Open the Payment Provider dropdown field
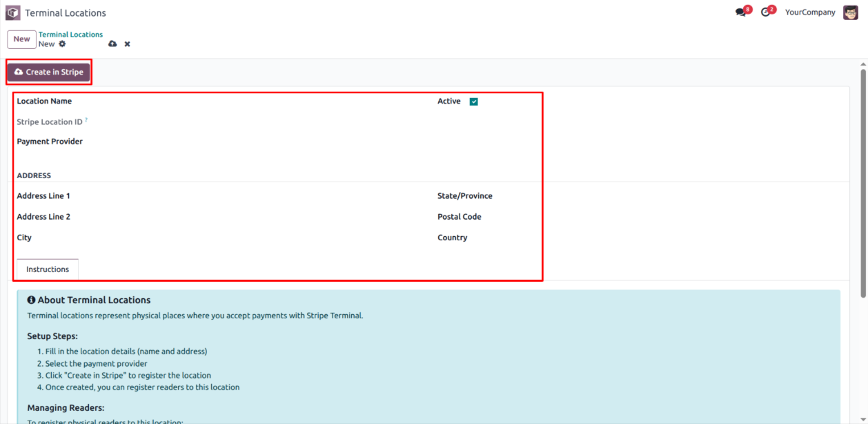This screenshot has height=424, width=868. (241, 142)
